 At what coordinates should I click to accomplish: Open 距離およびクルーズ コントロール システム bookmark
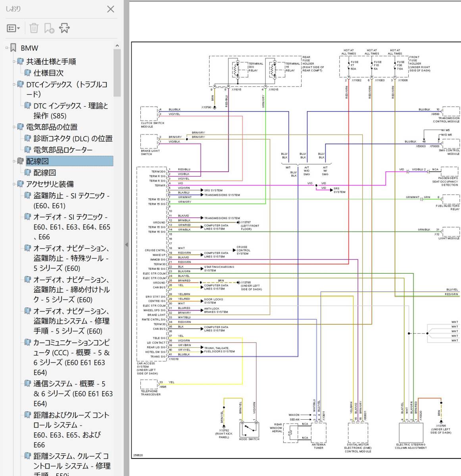[x=71, y=430]
